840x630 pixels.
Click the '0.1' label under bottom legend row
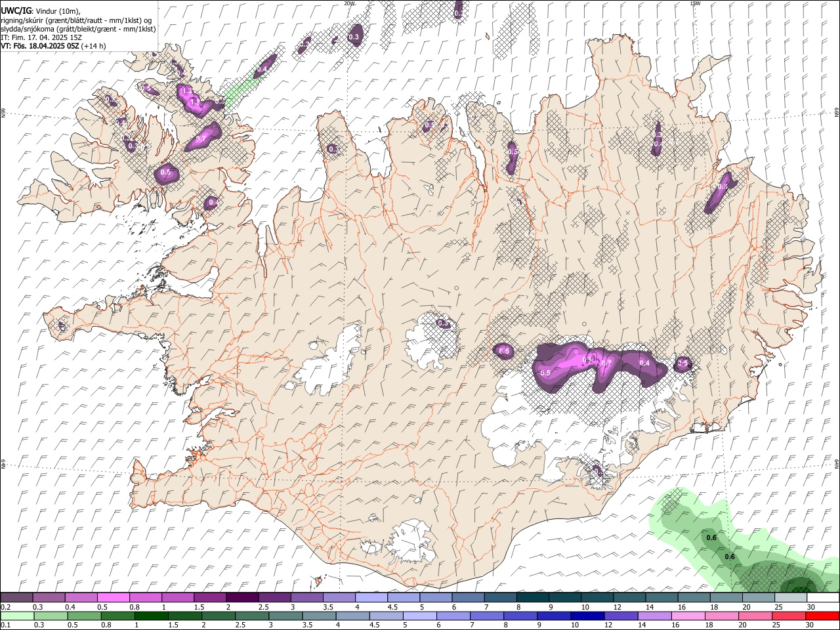pyautogui.click(x=5, y=625)
